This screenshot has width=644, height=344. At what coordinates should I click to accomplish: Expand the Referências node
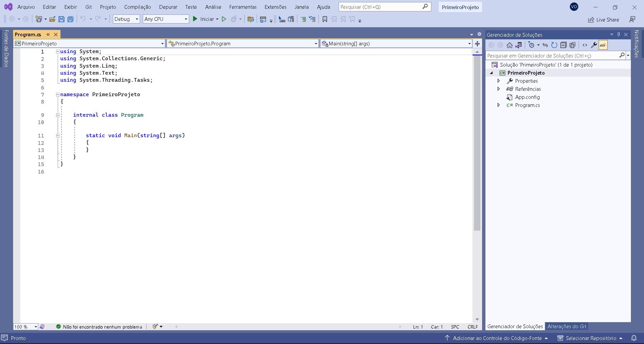[x=499, y=89]
